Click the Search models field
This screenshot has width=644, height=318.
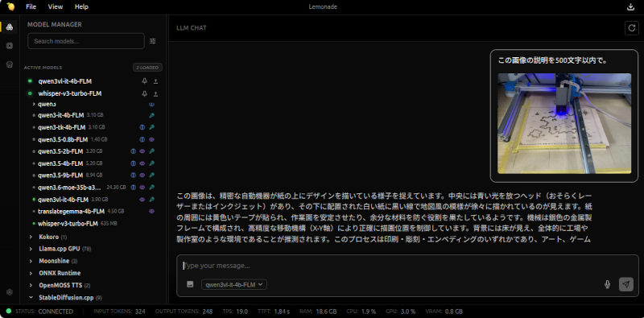tap(86, 41)
